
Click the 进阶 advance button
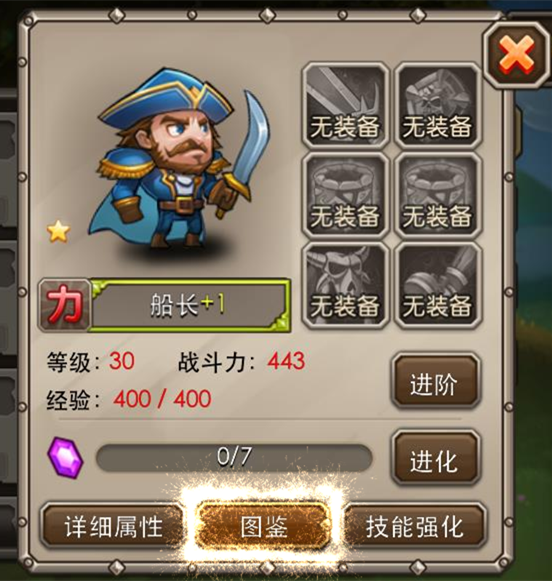click(x=436, y=382)
